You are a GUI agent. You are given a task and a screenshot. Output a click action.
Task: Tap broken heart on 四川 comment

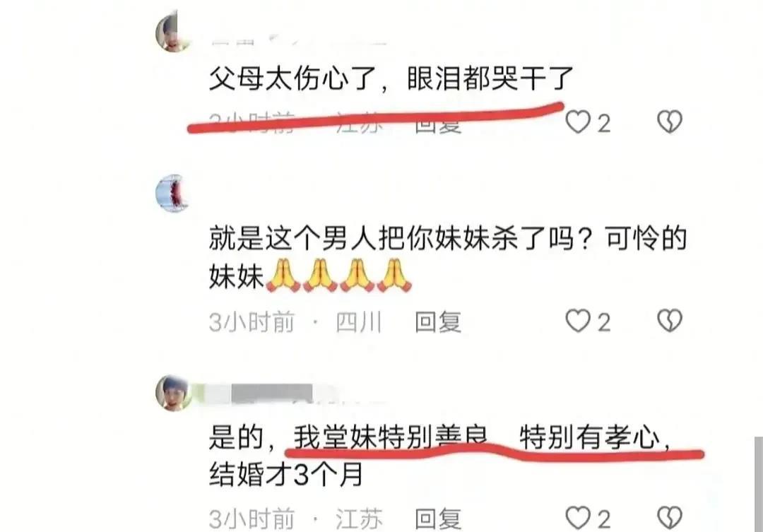pos(670,321)
